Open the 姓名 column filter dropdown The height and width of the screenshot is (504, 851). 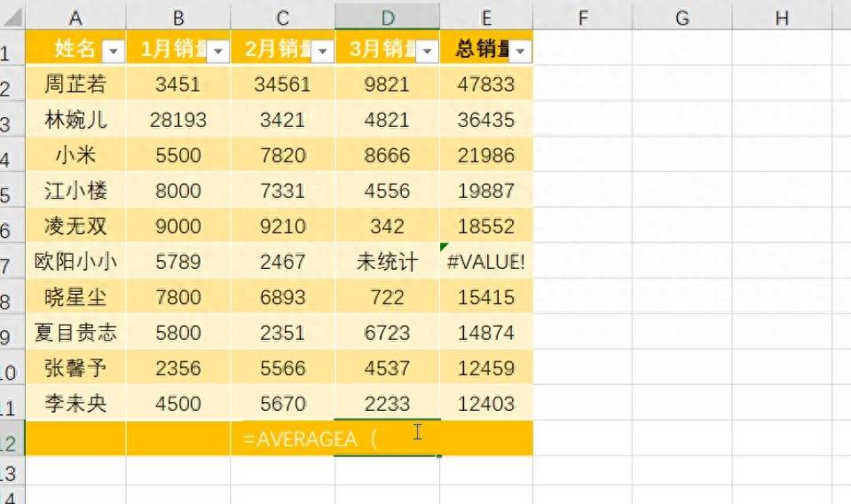(x=114, y=51)
